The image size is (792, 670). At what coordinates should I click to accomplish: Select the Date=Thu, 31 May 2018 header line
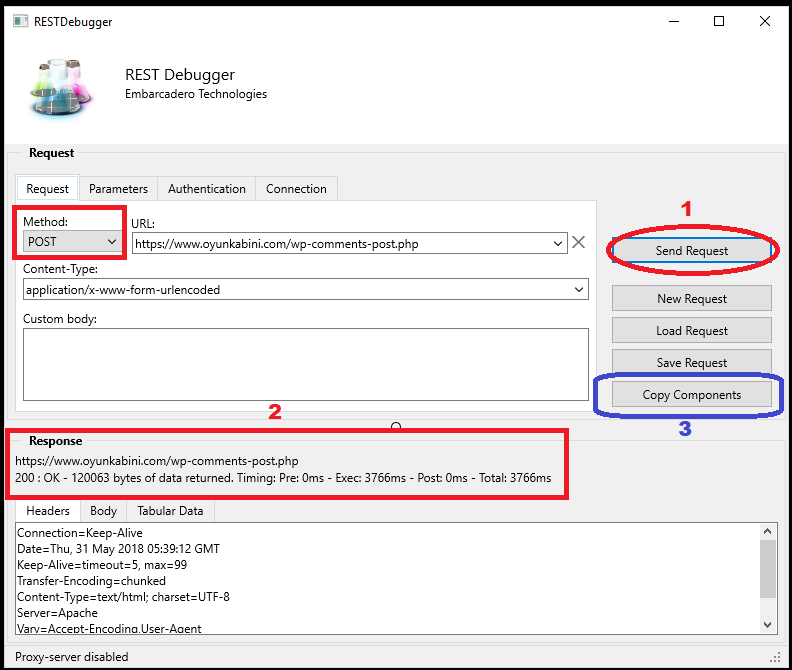pyautogui.click(x=118, y=549)
